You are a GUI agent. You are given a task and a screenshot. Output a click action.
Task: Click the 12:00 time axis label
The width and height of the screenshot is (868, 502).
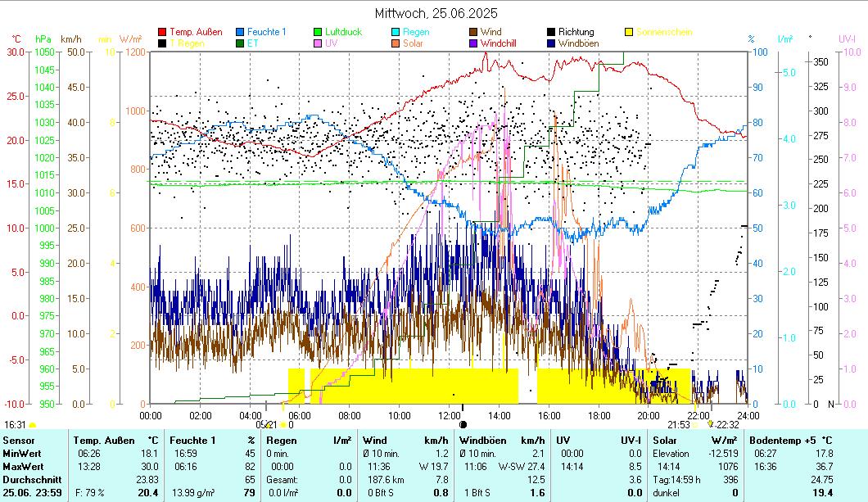(449, 415)
